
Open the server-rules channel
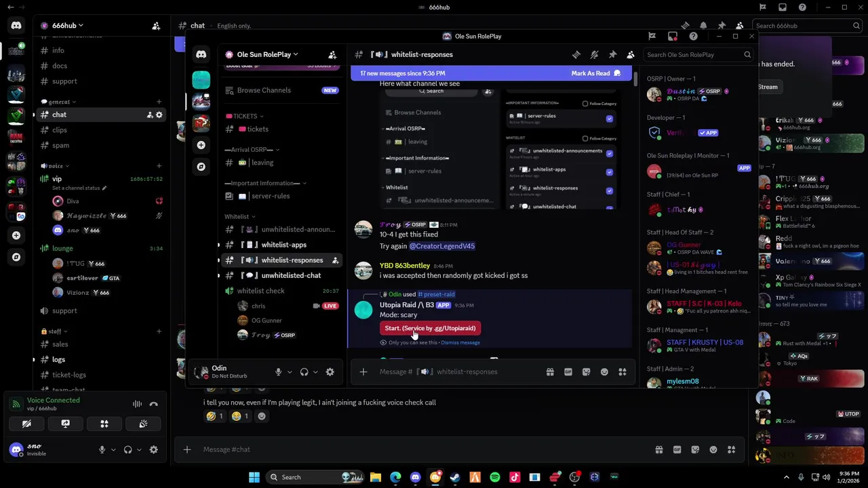pyautogui.click(x=281, y=196)
